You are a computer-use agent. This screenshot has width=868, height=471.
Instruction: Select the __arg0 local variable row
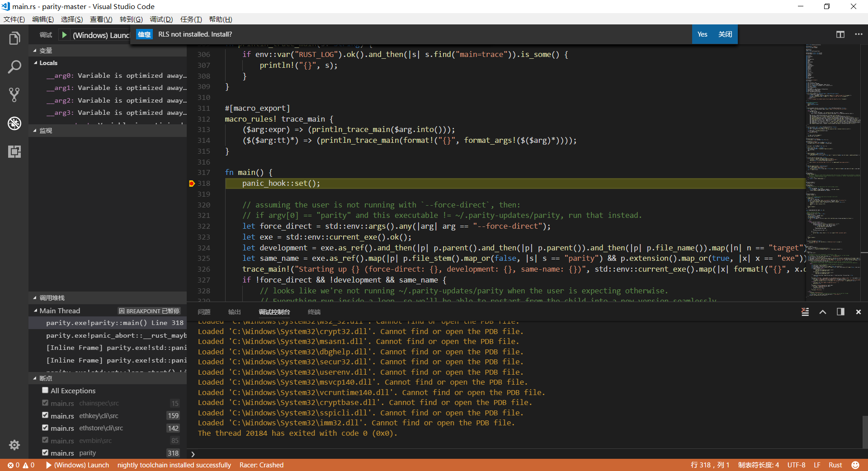[x=108, y=75]
